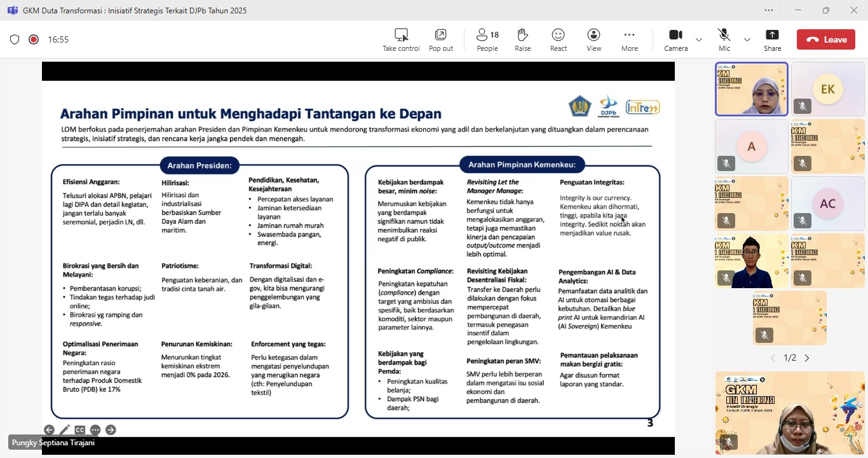Open the React emoji options
Screen dimensions: 868x458
point(559,39)
